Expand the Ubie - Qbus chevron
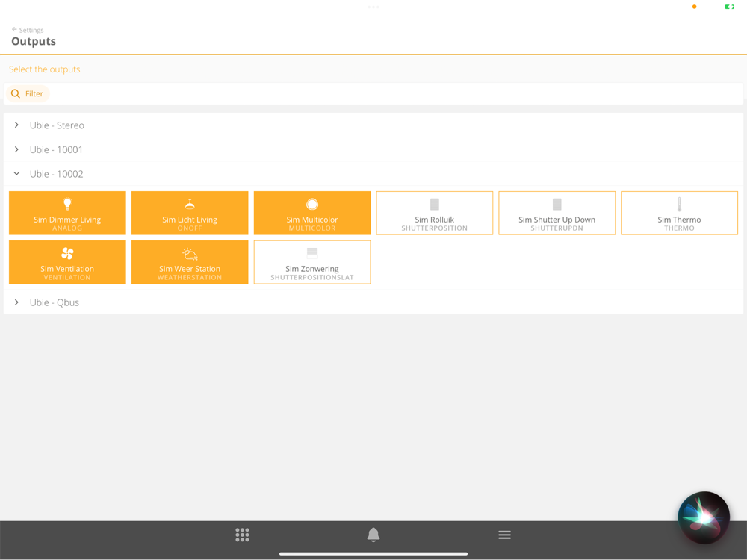Screen dimensions: 747x560 tap(16, 302)
